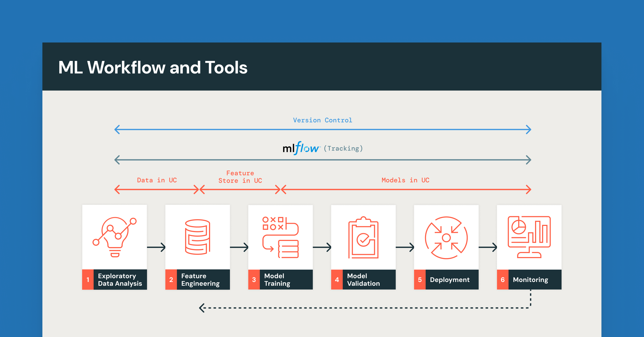This screenshot has height=337, width=644.
Task: Click the Deployment circular arrows icon
Action: [446, 237]
